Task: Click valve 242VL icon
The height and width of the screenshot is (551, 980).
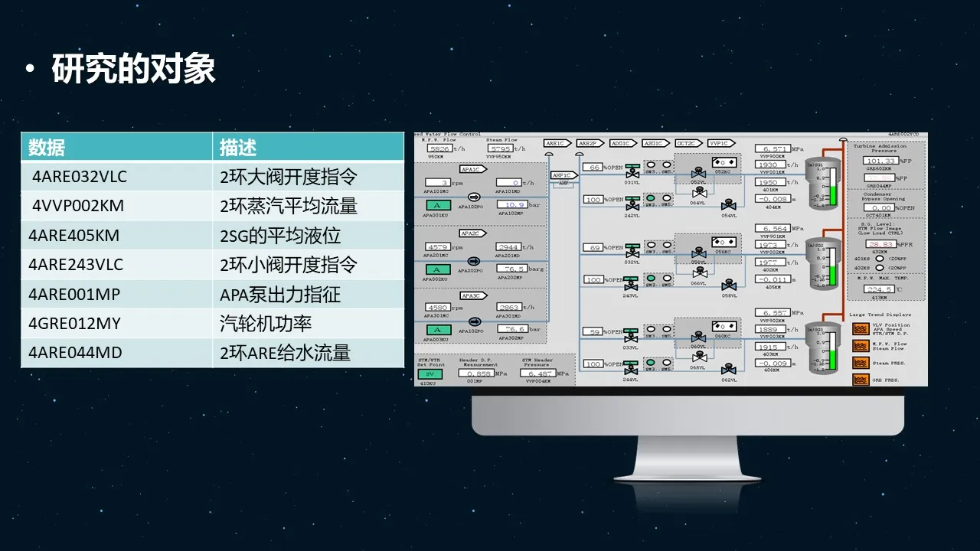Action: (x=632, y=204)
